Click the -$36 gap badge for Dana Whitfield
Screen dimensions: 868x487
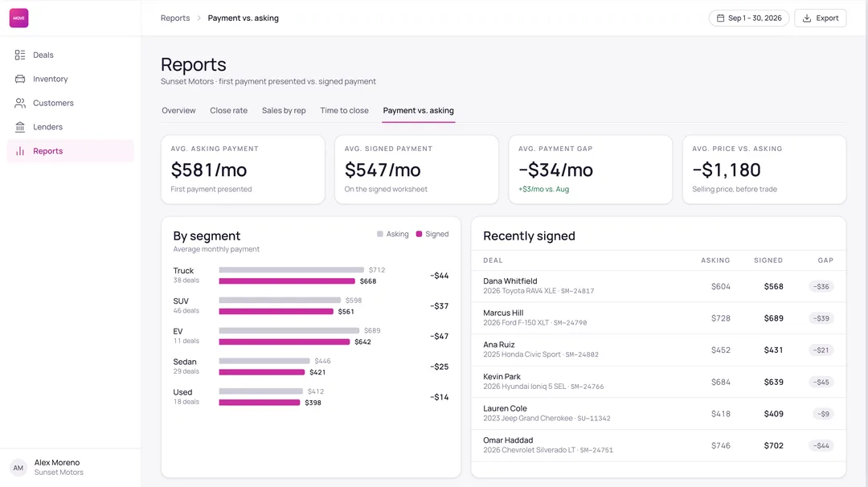[x=821, y=287]
